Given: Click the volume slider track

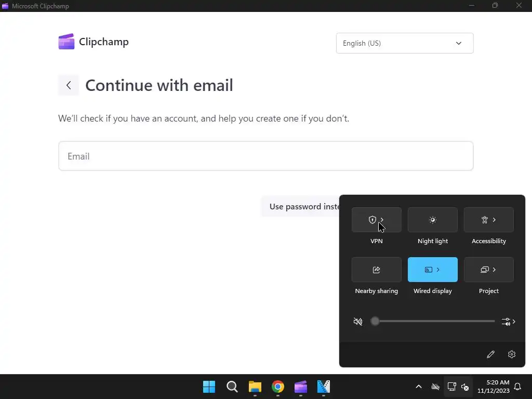Looking at the screenshot, I should tap(433, 321).
